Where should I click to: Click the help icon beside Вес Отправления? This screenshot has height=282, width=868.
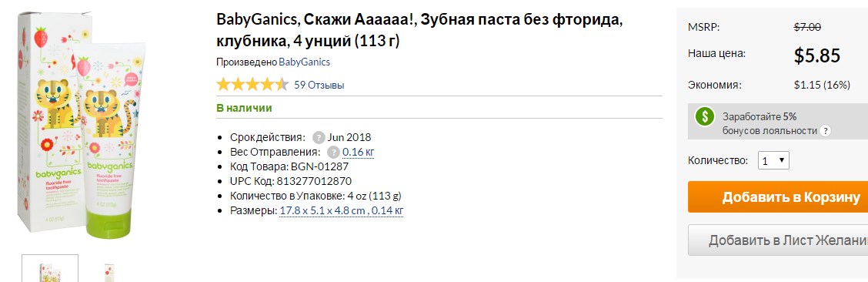(333, 152)
